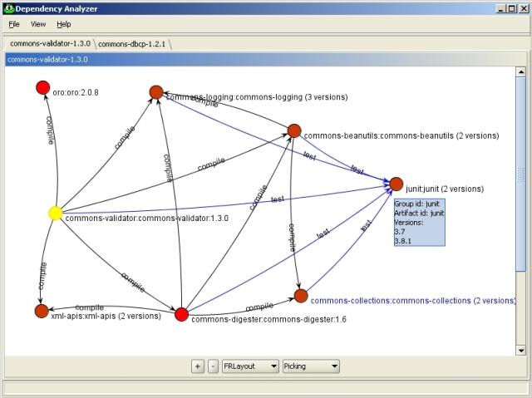
Task: Click 'Artifact id: junit' in the tooltip
Action: 419,214
